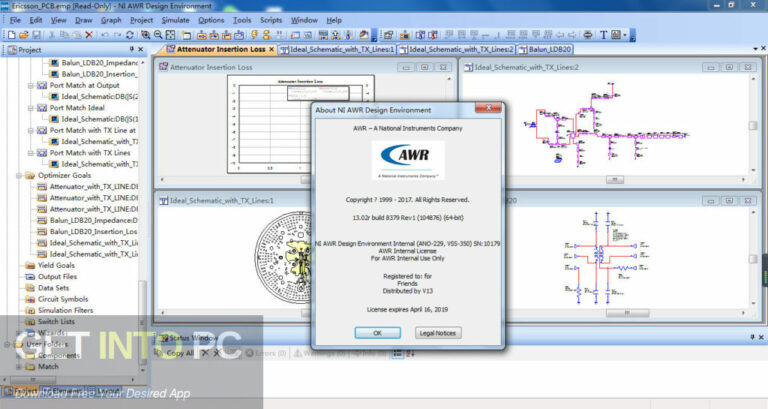Screen dimensions: 768x409
Task: Click Copy All in the Status Window
Action: pos(175,353)
